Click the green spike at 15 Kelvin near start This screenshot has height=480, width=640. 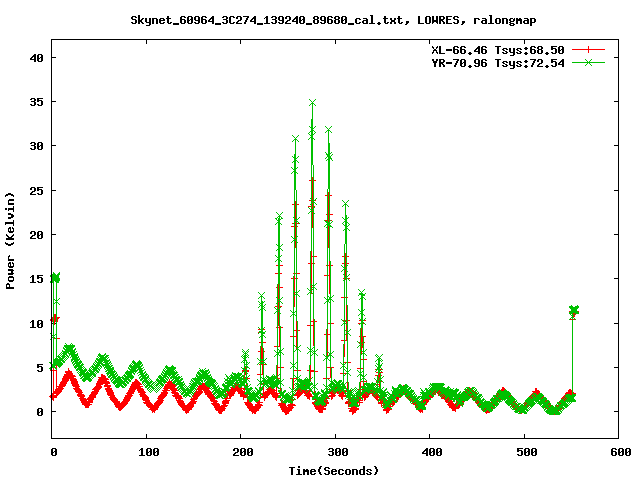(55, 278)
